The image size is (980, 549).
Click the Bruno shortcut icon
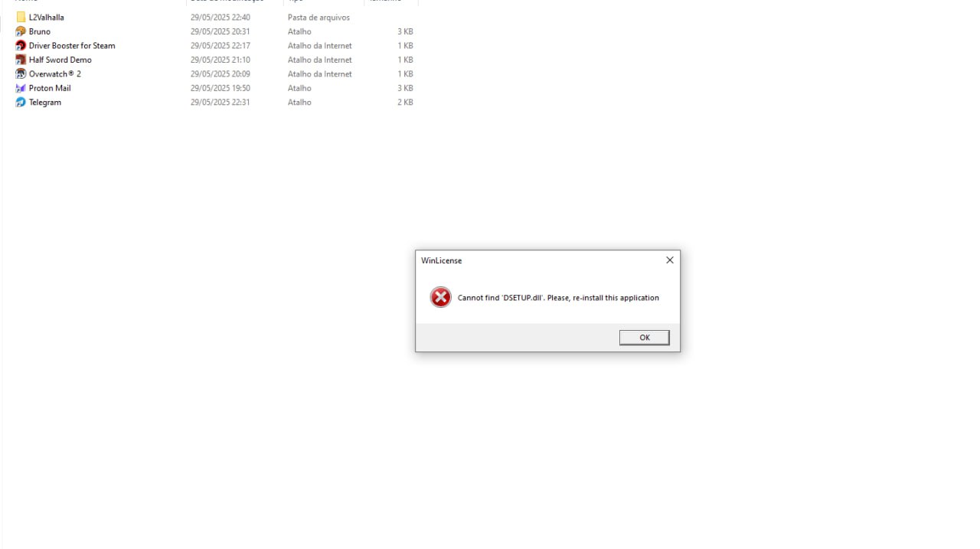coord(21,31)
